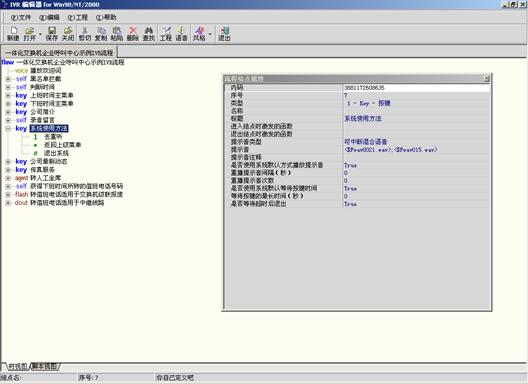Click the 退出 (Exit) toolbar icon
The image size is (528, 384).
tap(224, 34)
